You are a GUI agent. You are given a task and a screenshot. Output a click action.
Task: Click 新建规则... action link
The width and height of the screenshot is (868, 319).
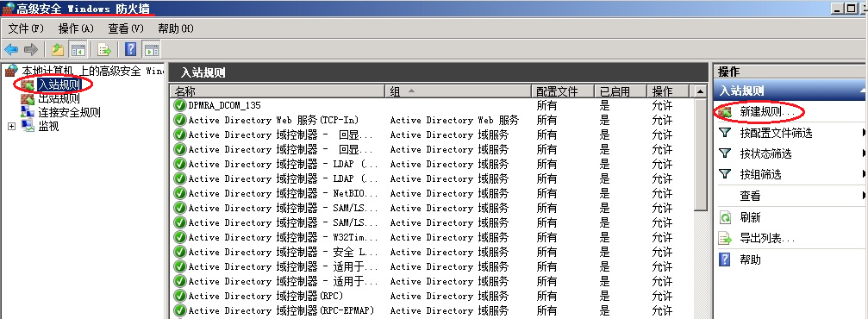767,112
